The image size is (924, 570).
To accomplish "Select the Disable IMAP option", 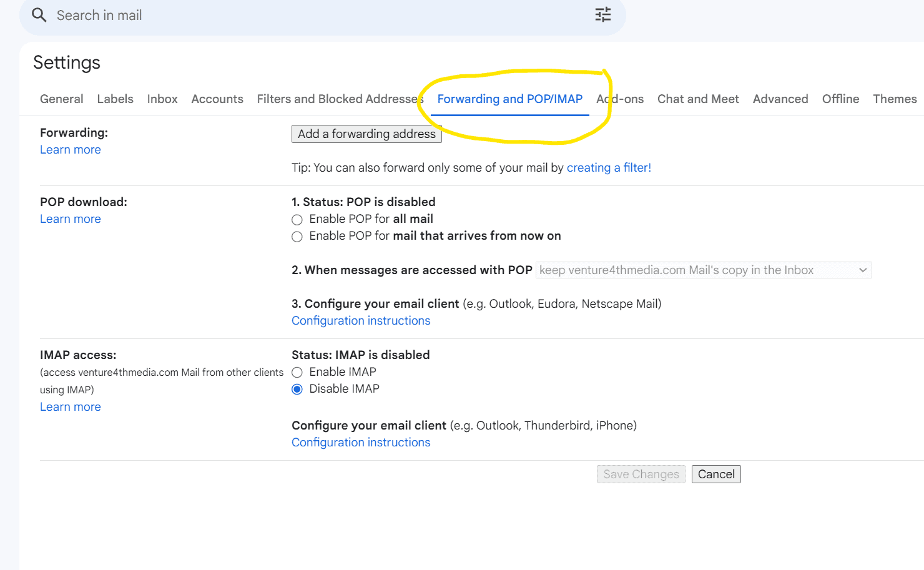I will [297, 390].
